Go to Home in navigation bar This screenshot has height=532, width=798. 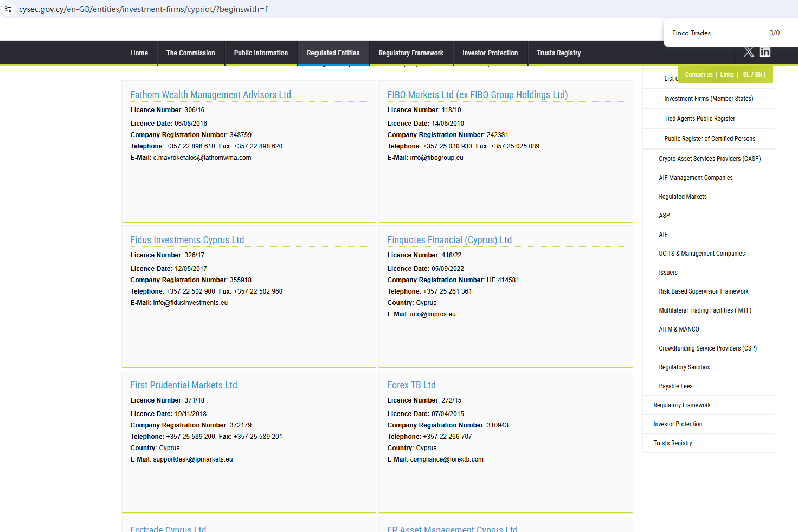139,53
